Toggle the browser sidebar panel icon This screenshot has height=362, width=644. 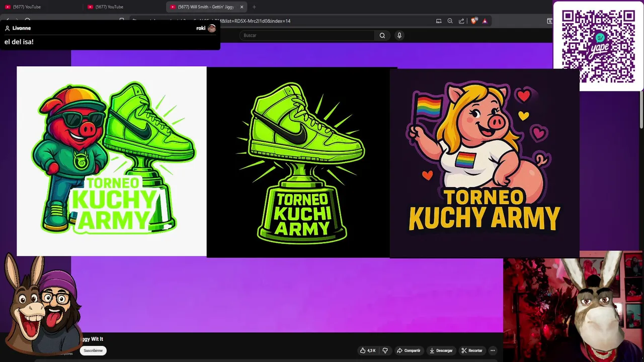pyautogui.click(x=549, y=21)
